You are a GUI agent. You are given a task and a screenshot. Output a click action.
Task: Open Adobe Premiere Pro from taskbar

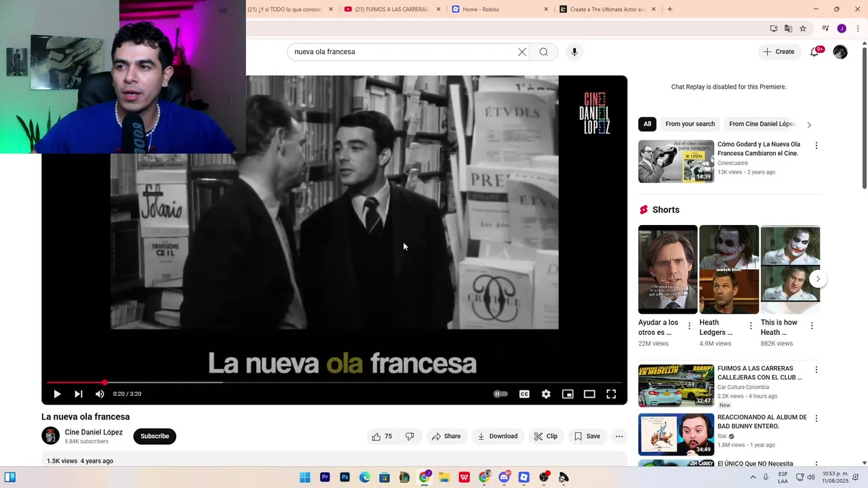(x=325, y=477)
